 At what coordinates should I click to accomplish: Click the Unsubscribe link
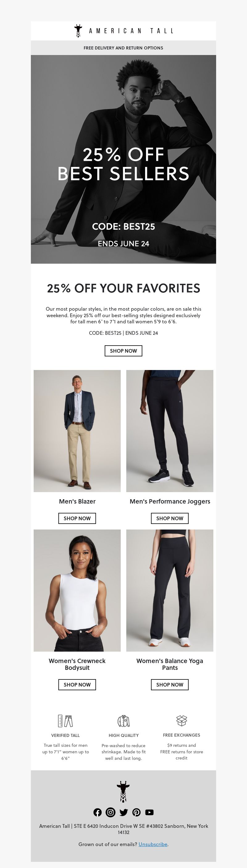click(x=153, y=844)
